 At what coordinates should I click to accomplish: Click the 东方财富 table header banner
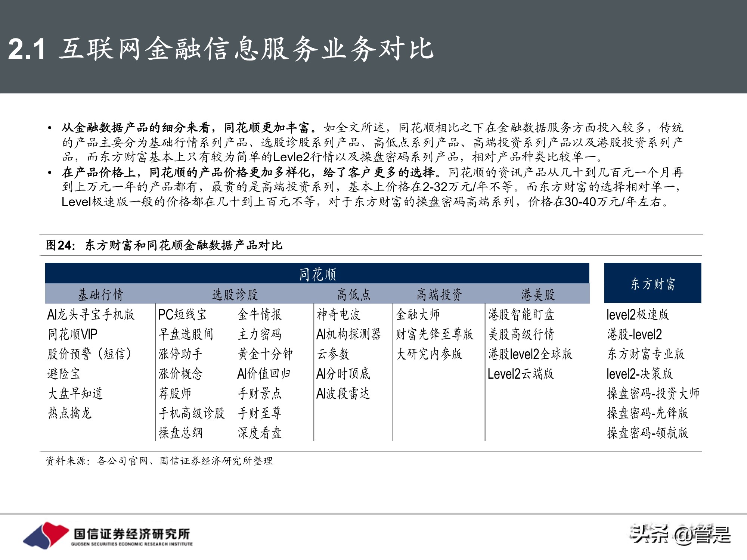(x=654, y=283)
